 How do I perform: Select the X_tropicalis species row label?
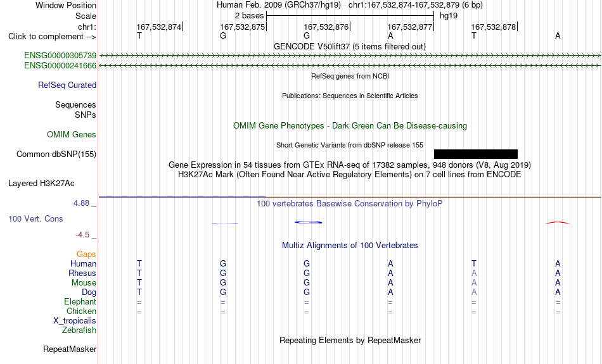(x=75, y=321)
